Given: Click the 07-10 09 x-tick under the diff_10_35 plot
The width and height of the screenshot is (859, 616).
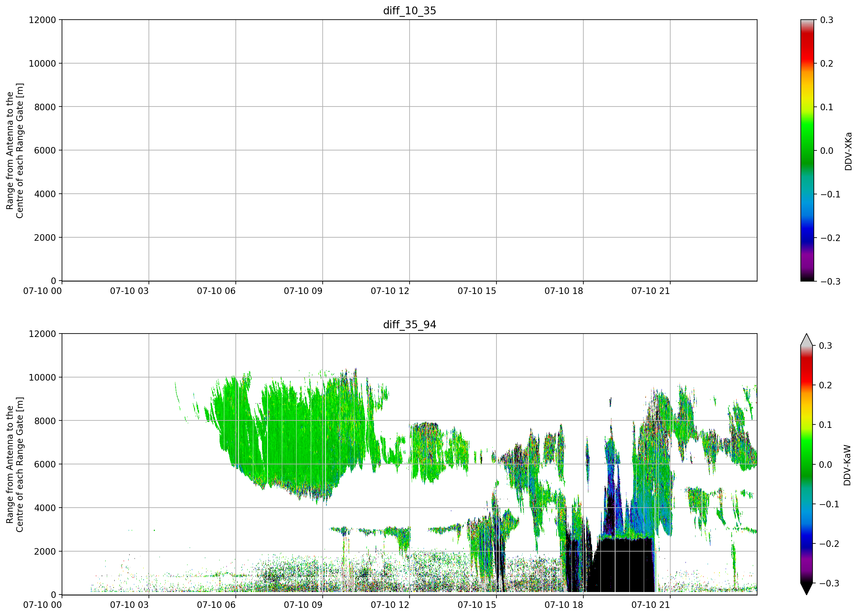Looking at the screenshot, I should coord(303,291).
